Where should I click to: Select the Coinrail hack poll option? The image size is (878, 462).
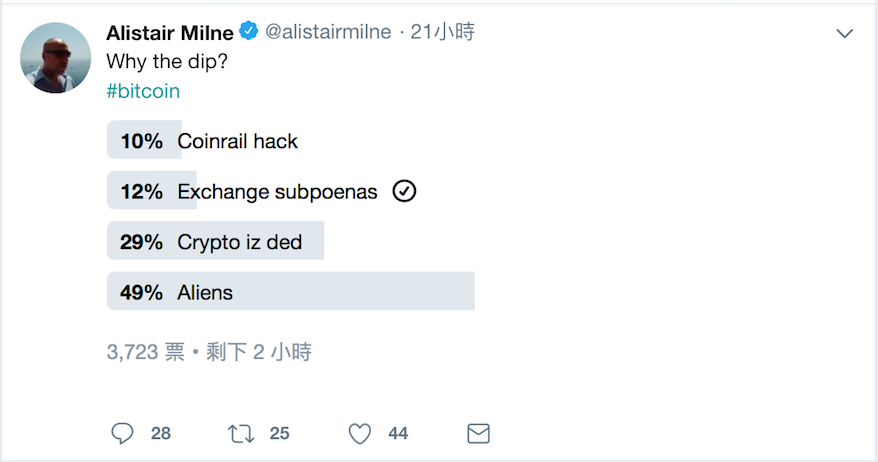(238, 141)
